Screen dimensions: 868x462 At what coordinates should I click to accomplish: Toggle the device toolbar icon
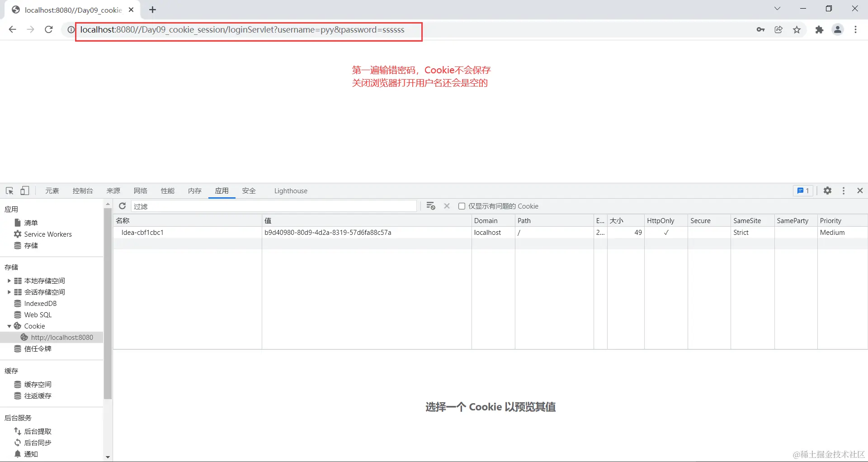(25, 191)
